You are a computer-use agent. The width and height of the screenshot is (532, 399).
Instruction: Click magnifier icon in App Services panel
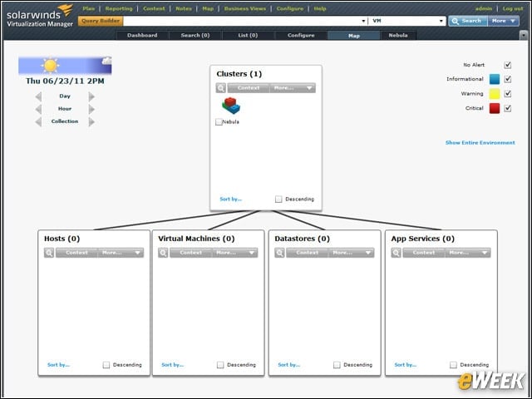(x=397, y=253)
